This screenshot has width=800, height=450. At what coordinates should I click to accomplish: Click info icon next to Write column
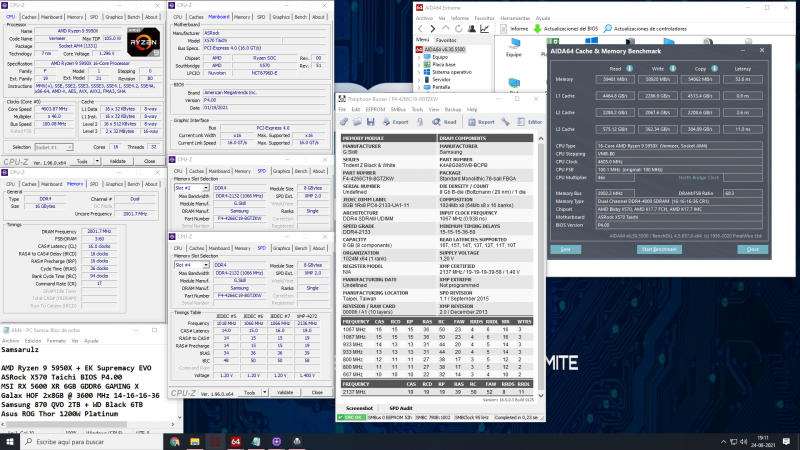(x=672, y=68)
